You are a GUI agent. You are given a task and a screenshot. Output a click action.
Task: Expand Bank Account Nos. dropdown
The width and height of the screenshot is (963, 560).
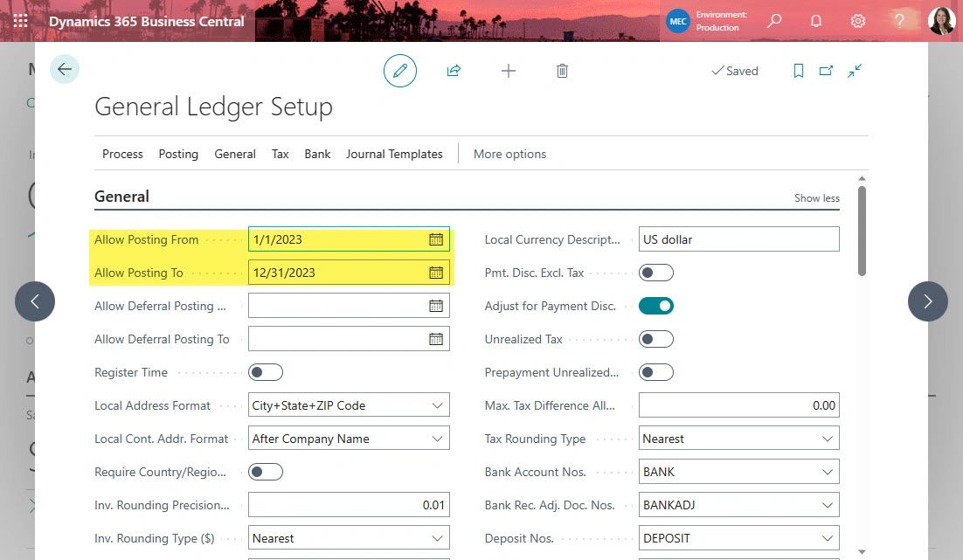click(827, 472)
